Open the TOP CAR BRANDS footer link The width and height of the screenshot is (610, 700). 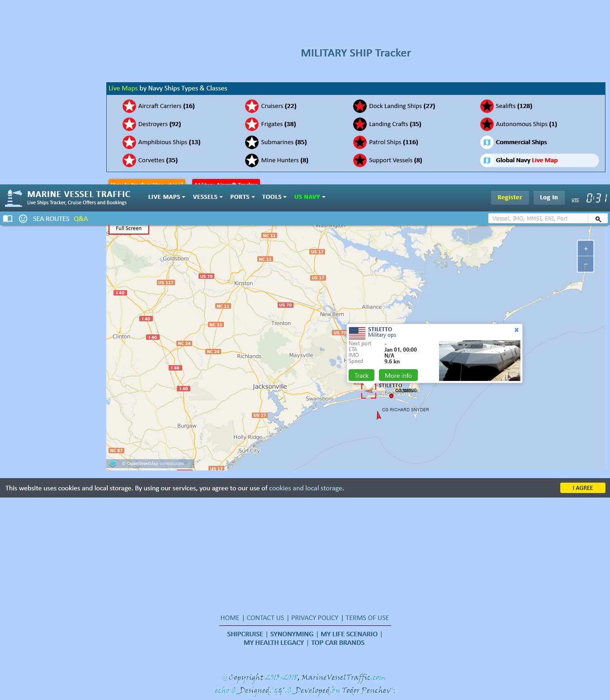click(x=338, y=643)
